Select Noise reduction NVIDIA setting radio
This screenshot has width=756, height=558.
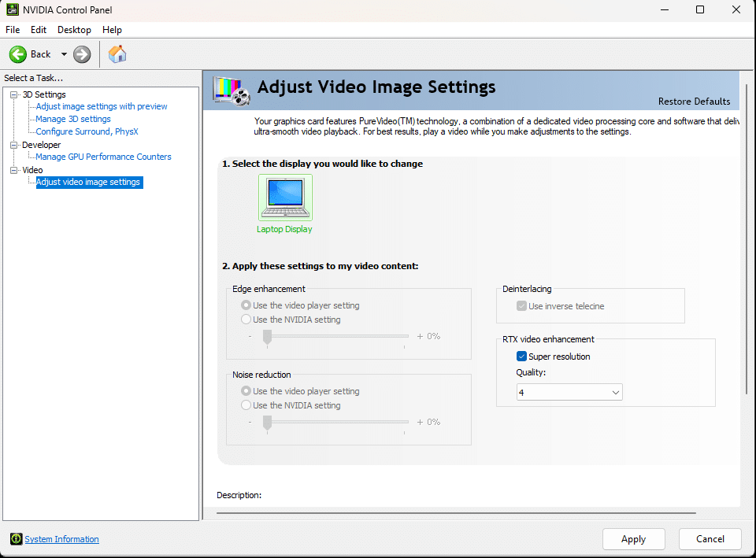[246, 405]
